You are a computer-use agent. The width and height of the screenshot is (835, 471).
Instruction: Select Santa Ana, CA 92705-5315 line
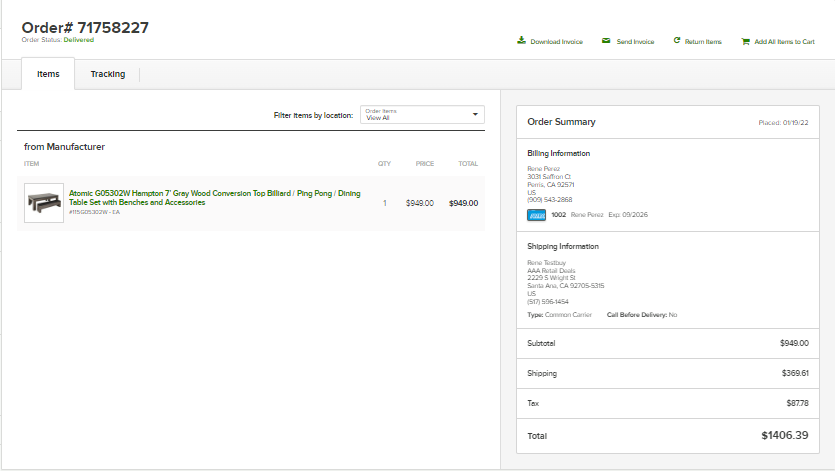pos(566,286)
